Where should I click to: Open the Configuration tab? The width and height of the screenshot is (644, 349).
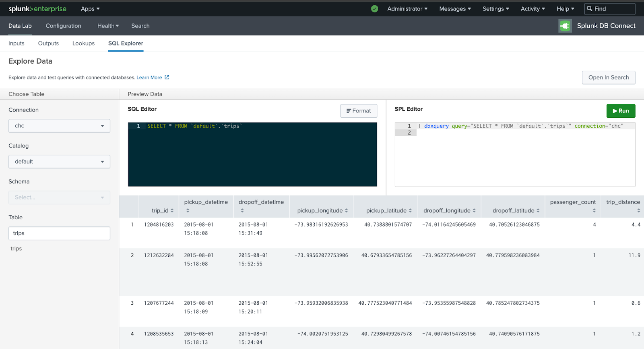coord(63,26)
